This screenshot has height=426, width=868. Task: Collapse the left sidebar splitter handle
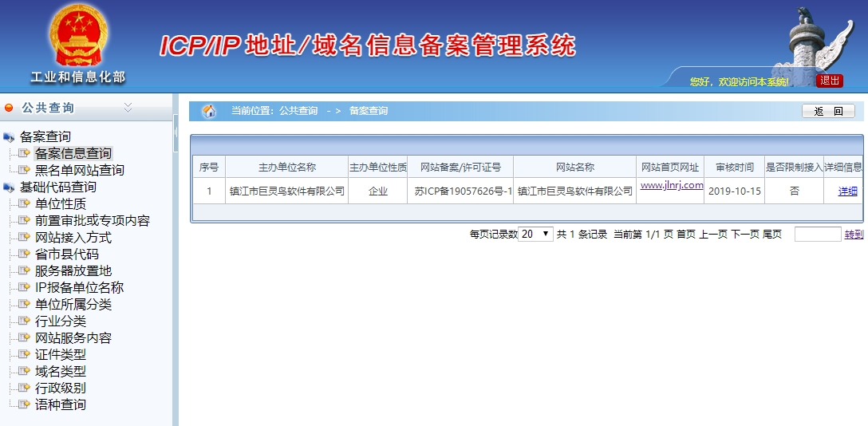point(176,143)
